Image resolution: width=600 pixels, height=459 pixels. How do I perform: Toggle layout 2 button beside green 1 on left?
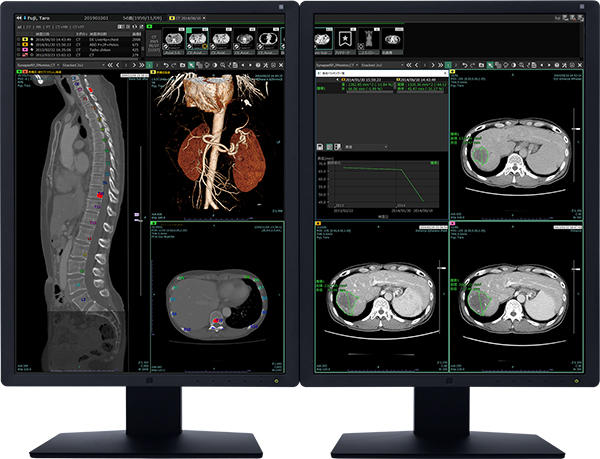point(157,65)
